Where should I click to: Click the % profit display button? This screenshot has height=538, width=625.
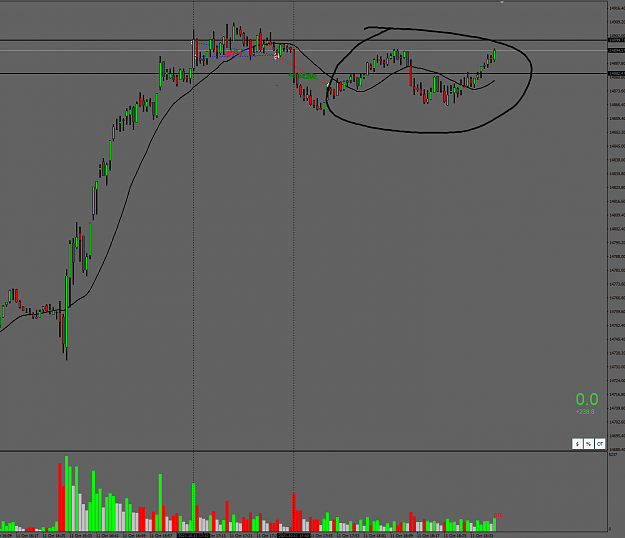tap(589, 444)
